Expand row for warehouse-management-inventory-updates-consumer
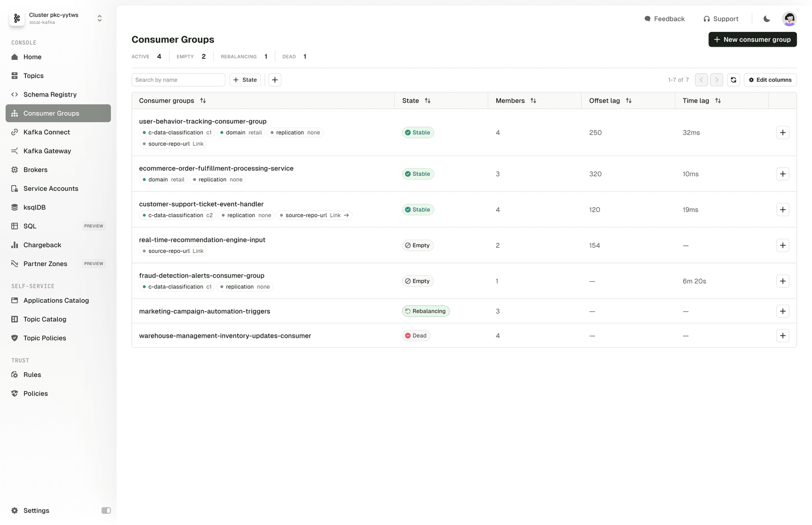Viewport: 812px width, 525px height. [x=783, y=336]
